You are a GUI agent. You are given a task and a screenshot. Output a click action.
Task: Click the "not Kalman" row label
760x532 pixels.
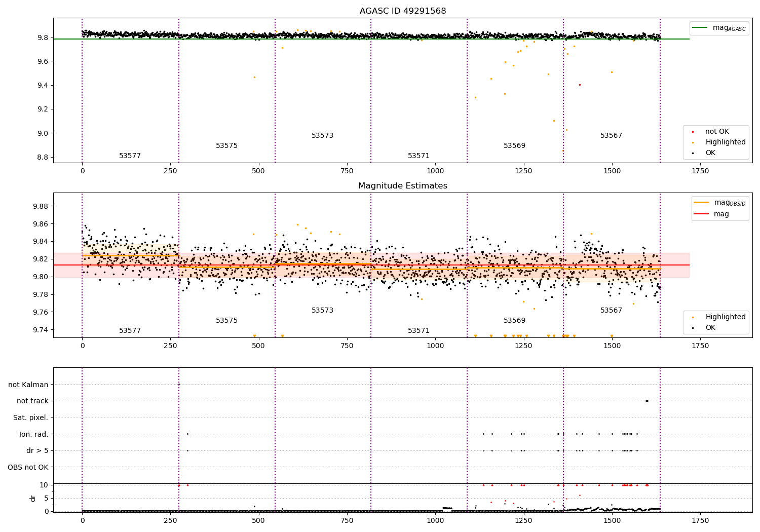tap(28, 385)
